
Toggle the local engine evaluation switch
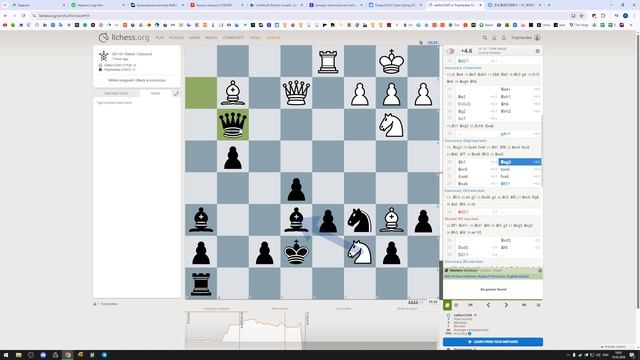pos(450,51)
